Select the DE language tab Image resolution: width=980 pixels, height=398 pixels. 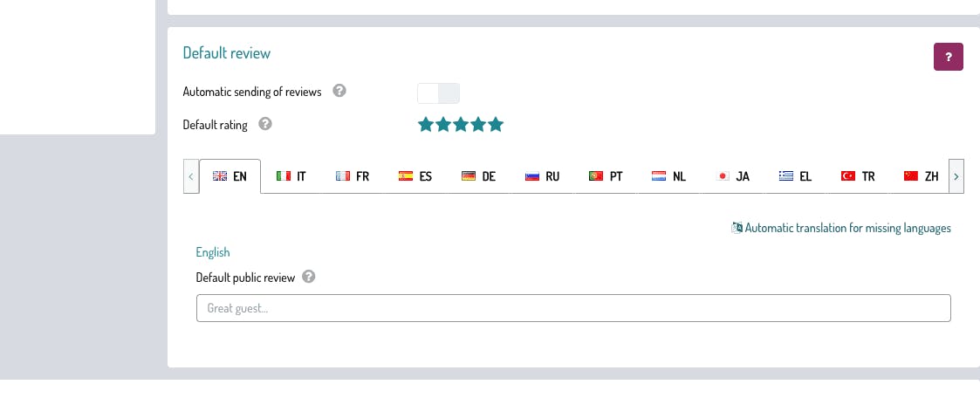click(478, 176)
